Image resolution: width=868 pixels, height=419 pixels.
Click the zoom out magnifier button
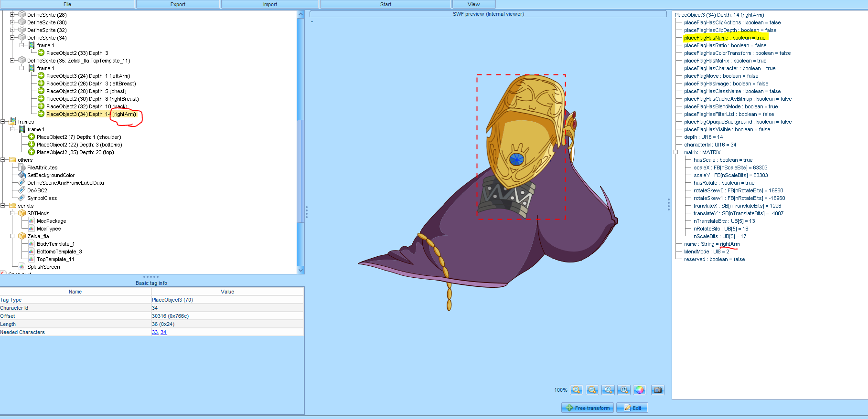(592, 390)
